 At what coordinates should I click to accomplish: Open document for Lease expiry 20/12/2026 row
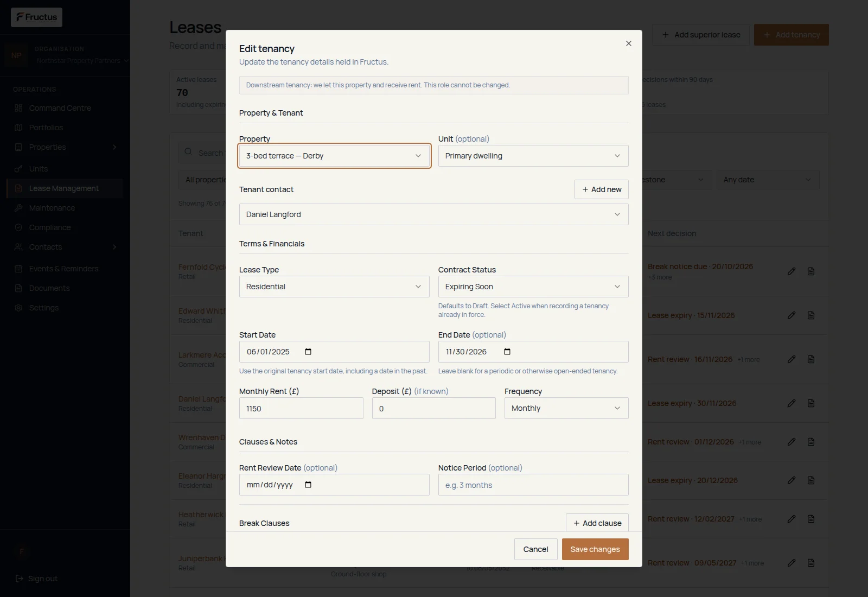(811, 480)
